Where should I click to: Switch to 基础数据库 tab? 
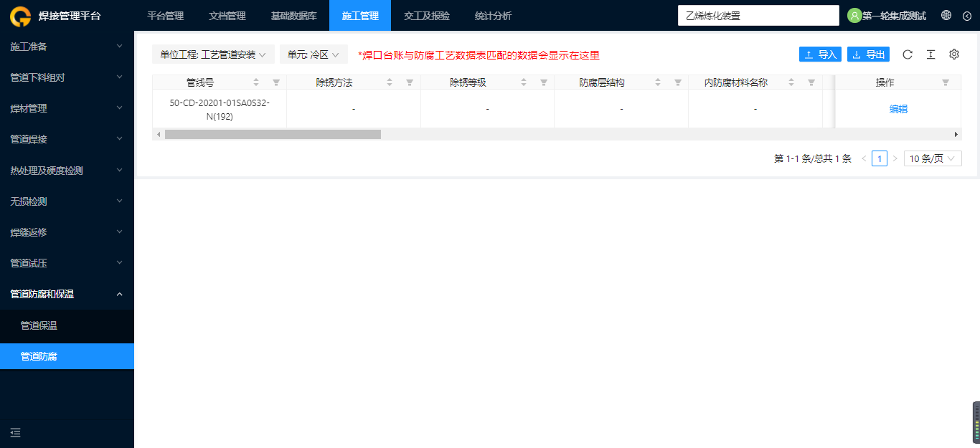pos(294,16)
